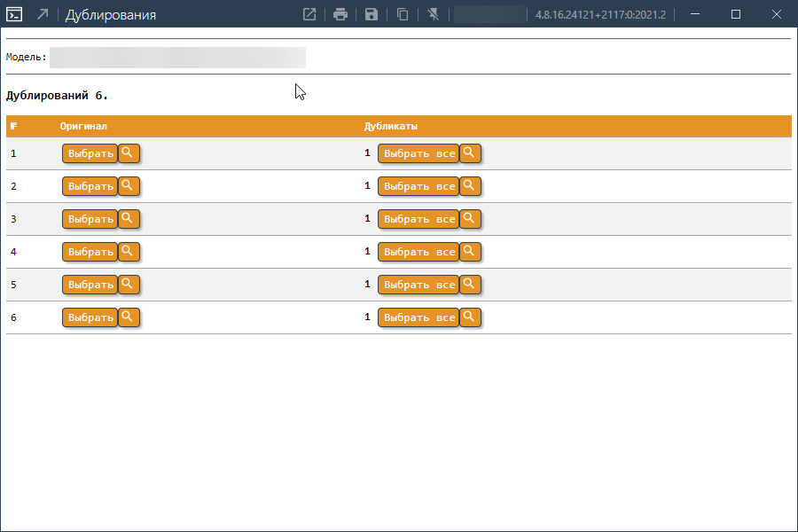Select the original in row 2

pos(90,186)
